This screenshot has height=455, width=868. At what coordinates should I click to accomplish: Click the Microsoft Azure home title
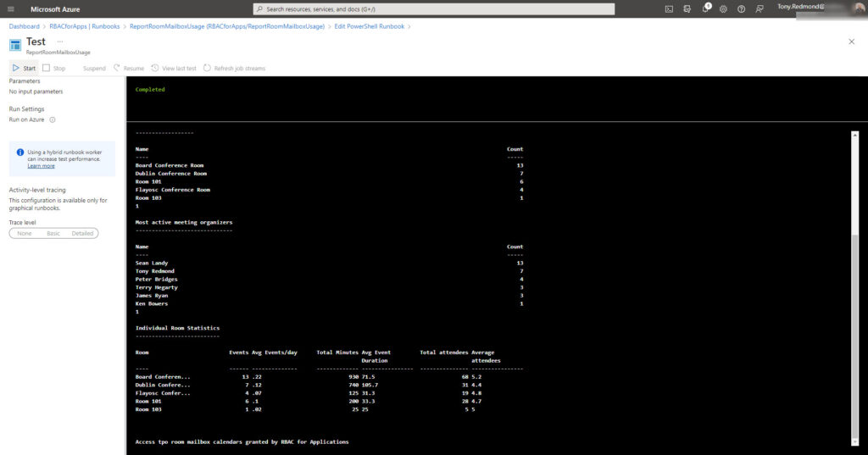(x=55, y=9)
